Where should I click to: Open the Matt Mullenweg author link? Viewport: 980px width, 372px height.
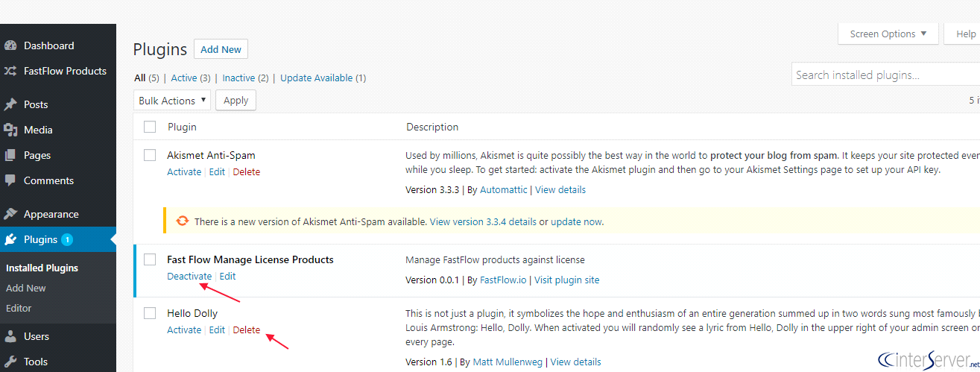(508, 362)
